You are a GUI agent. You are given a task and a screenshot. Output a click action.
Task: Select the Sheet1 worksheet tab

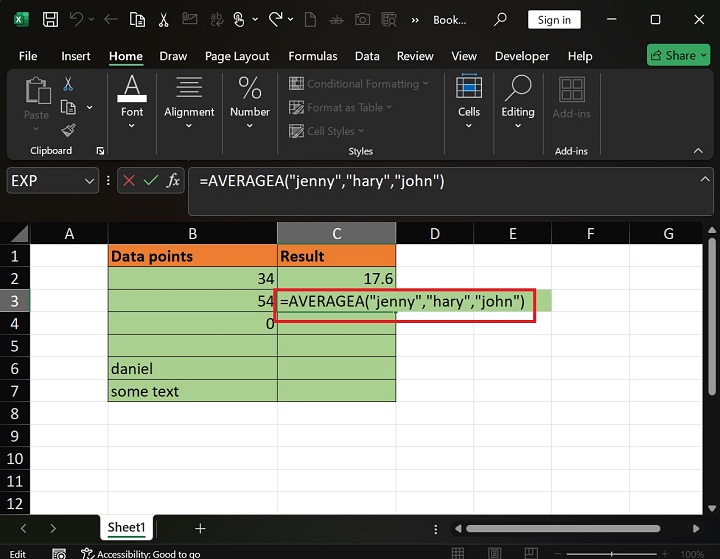coord(127,528)
